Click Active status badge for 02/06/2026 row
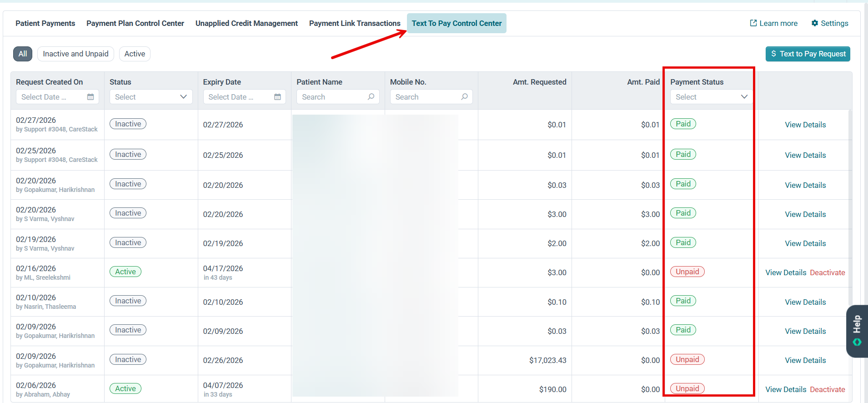This screenshot has height=403, width=868. point(125,388)
